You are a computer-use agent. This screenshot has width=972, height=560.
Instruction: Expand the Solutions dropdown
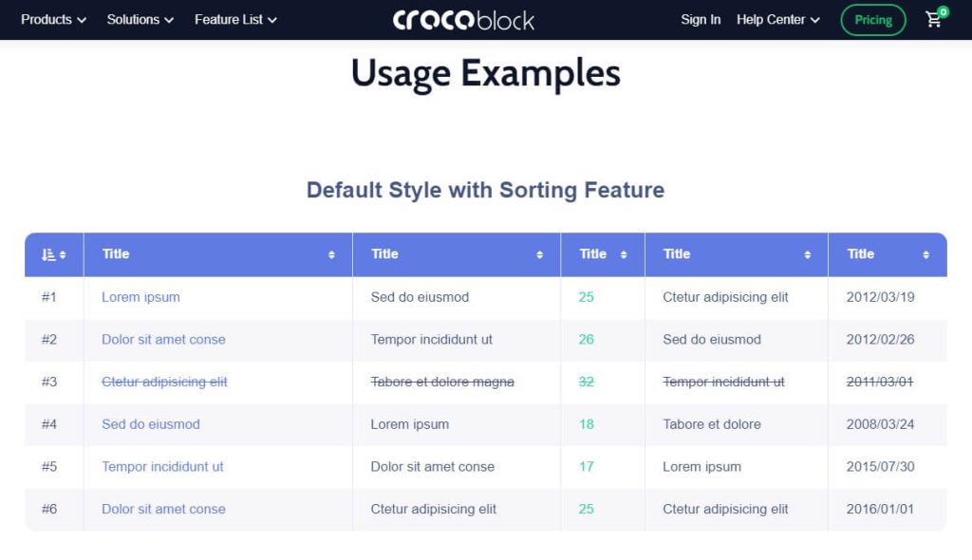[140, 20]
